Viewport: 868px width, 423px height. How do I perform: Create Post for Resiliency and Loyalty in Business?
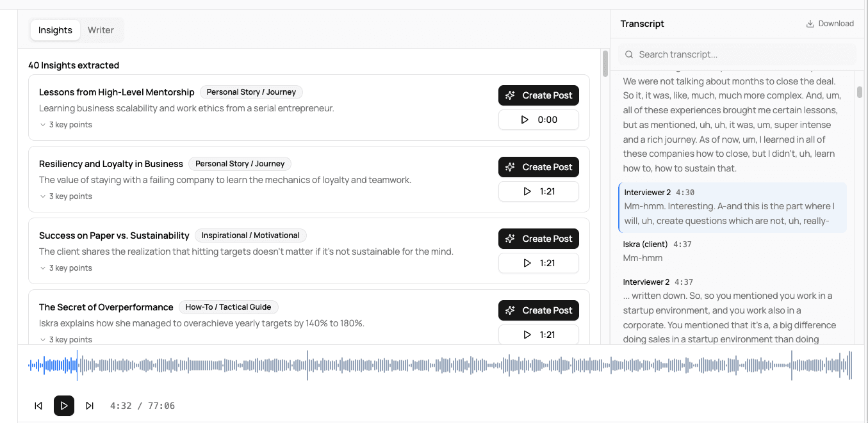coord(539,167)
